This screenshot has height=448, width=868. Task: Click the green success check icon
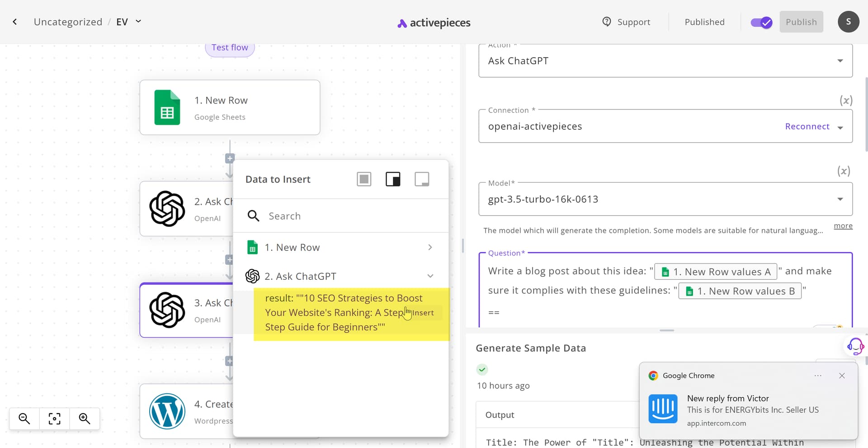482,370
